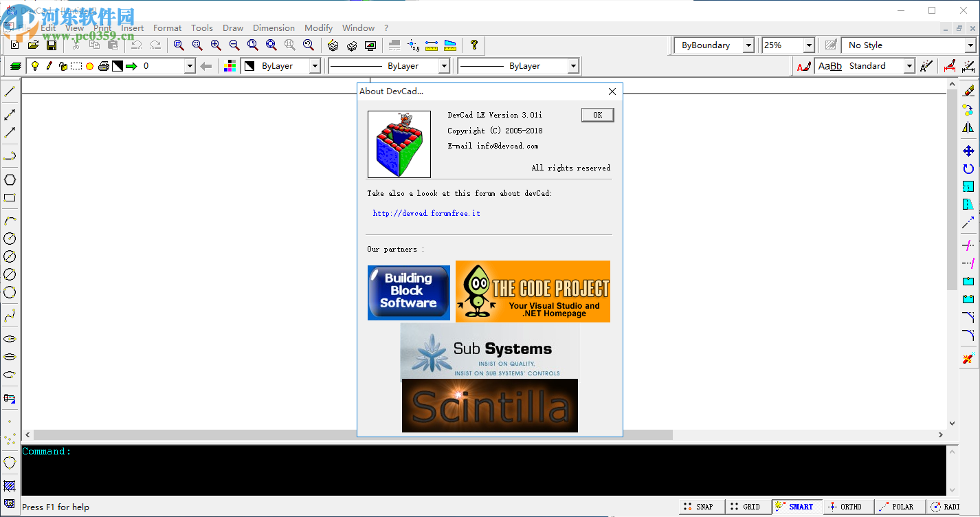Toggle layer lock padlock icon

pyautogui.click(x=63, y=66)
